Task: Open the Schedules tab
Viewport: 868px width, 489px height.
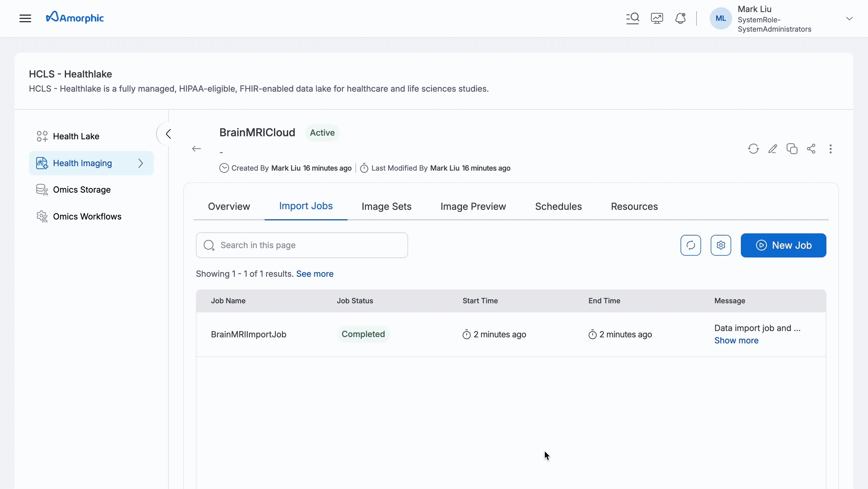Action: (x=558, y=206)
